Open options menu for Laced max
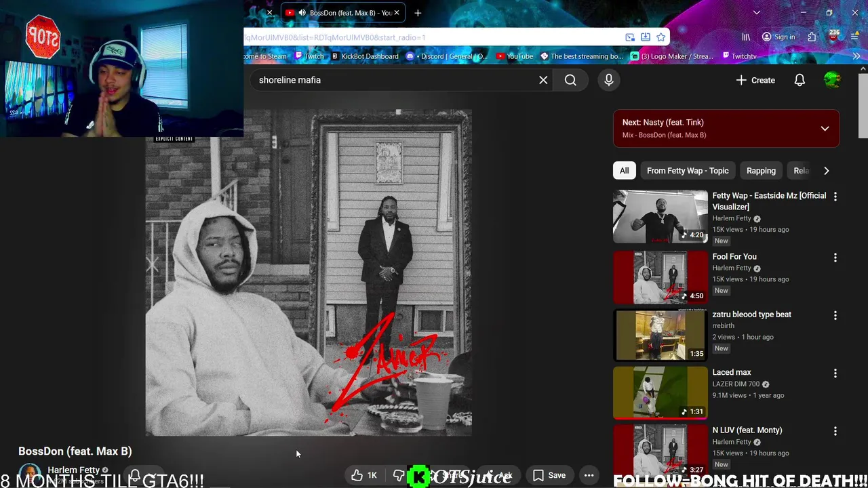868x488 pixels. click(x=835, y=373)
